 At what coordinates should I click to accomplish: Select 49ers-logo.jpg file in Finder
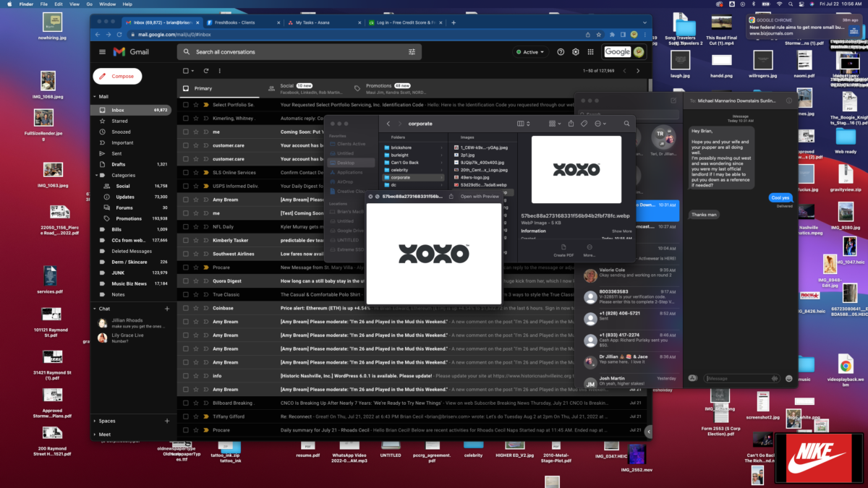click(x=483, y=177)
